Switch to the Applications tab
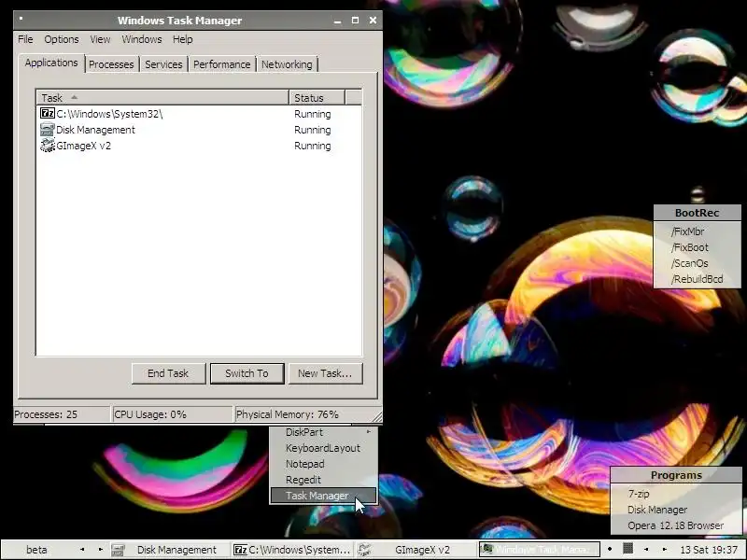747x560 pixels. pos(51,63)
